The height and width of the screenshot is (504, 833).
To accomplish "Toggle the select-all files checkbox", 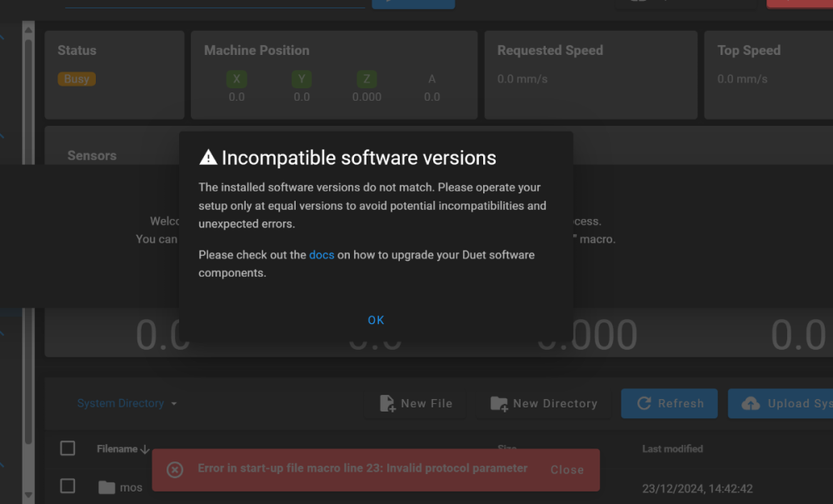I will [67, 448].
